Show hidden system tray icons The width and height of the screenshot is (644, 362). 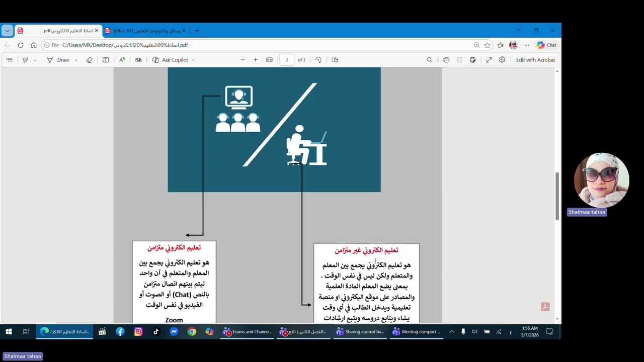click(451, 332)
